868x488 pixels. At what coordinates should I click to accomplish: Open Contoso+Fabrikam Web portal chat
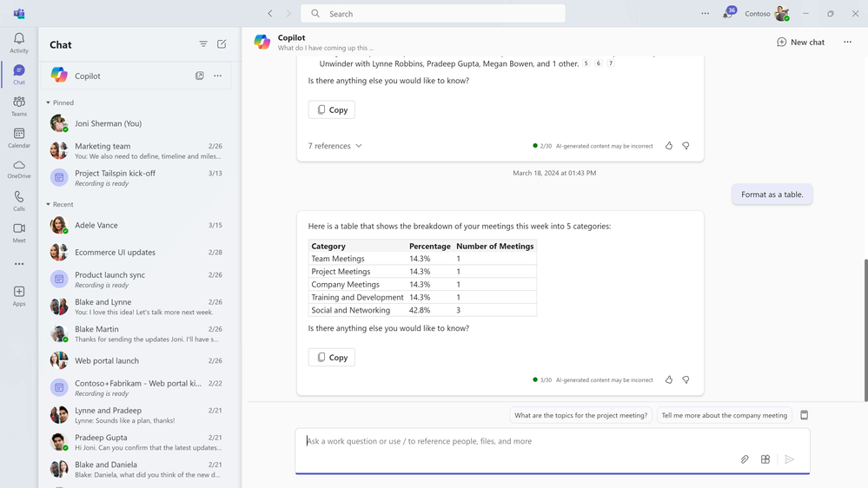tap(136, 388)
